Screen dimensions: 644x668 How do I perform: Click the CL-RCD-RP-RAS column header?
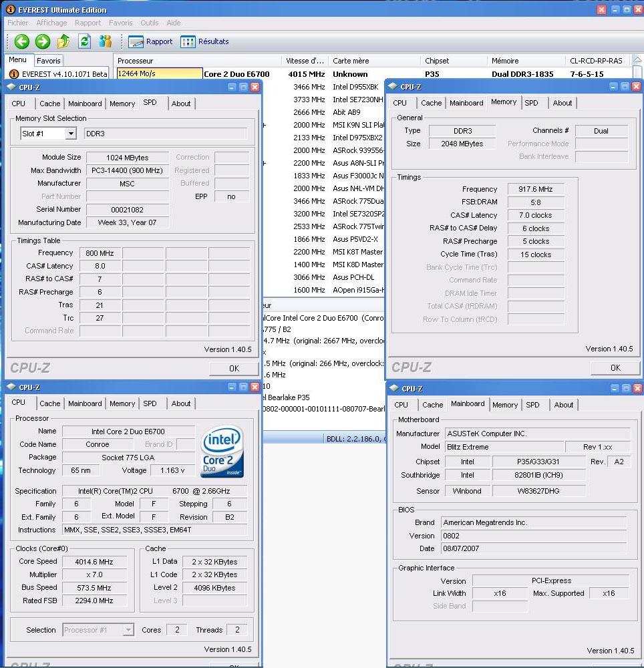pyautogui.click(x=598, y=61)
